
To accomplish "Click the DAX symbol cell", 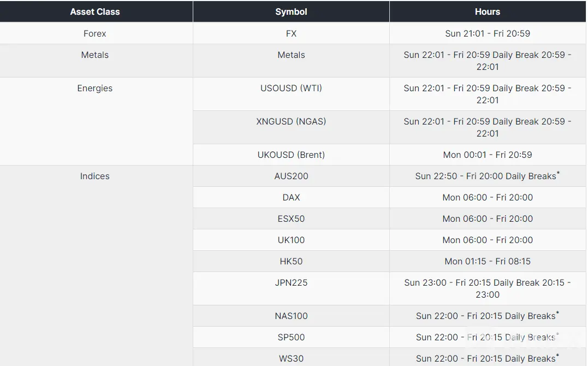I will 291,197.
